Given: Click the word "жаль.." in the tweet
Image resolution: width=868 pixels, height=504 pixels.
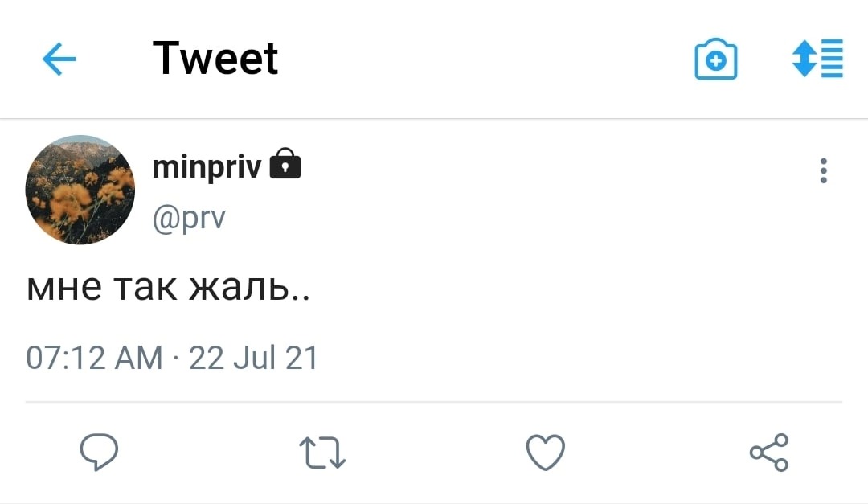Looking at the screenshot, I should click(249, 288).
